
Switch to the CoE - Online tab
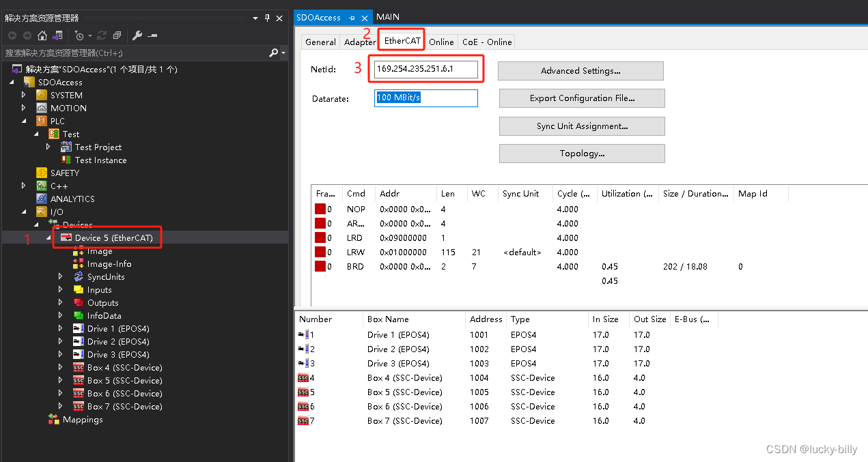click(486, 42)
